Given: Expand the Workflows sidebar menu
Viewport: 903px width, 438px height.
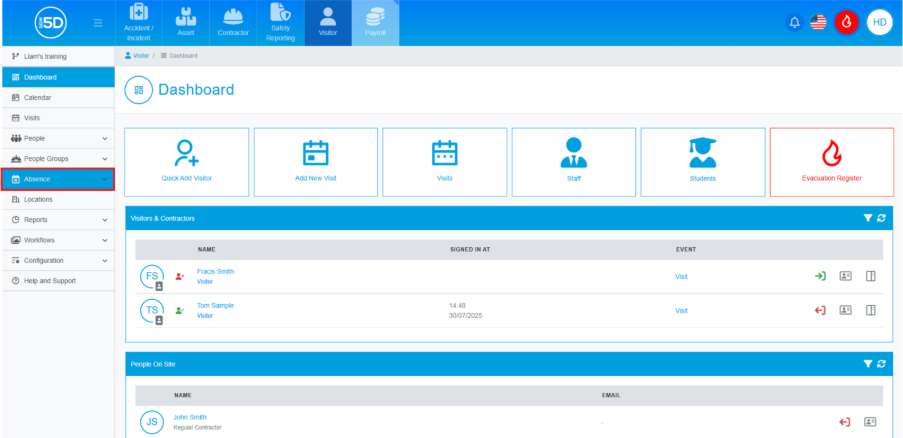Looking at the screenshot, I should (x=58, y=240).
